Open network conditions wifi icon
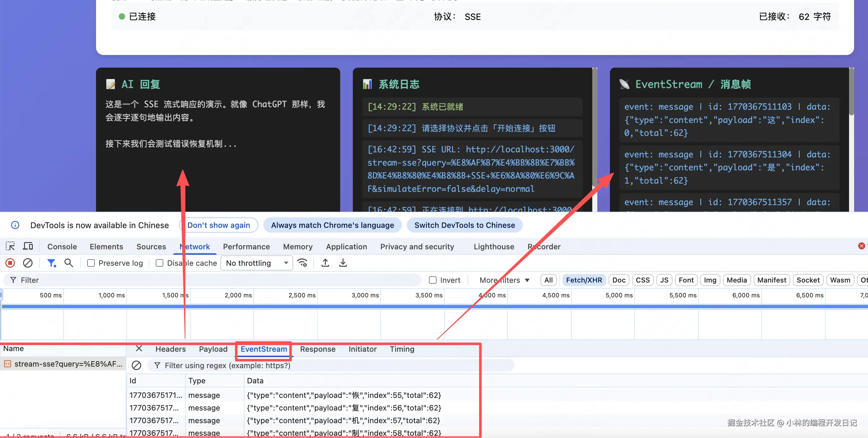 pos(302,263)
